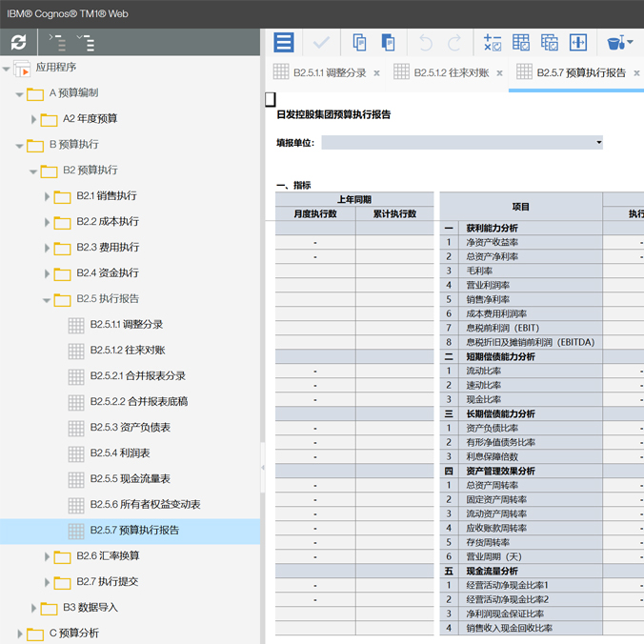This screenshot has width=644, height=644.
Task: Collapse the 应用程序 root node
Action: (6, 69)
